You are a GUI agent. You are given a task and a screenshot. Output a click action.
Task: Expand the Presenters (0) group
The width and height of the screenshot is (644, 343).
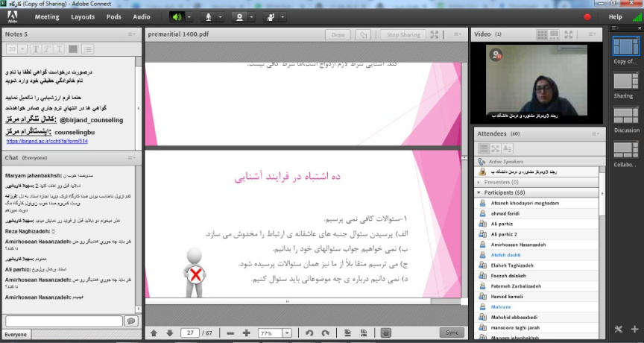click(479, 182)
